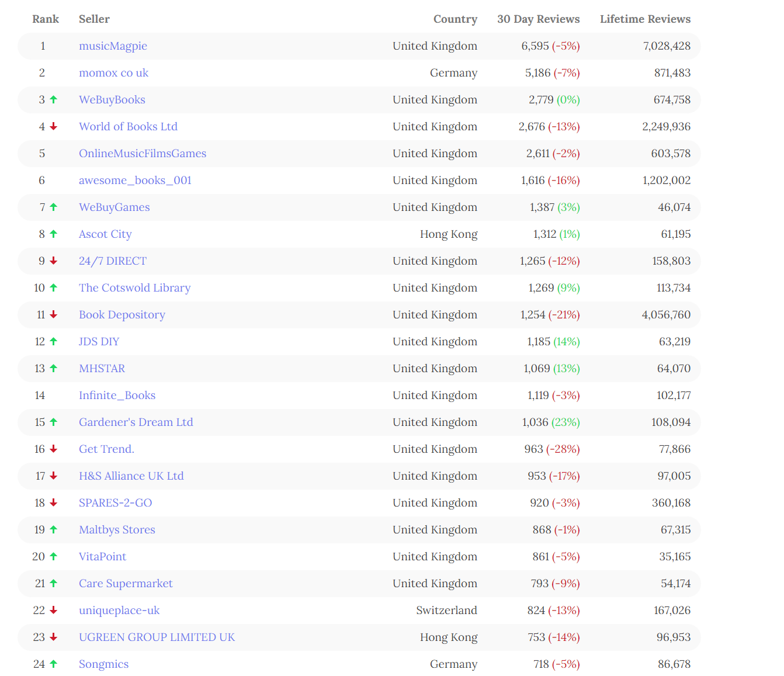Screen dimensions: 784x676
Task: Select lifetime reviews value 360,168
Action: 671,503
